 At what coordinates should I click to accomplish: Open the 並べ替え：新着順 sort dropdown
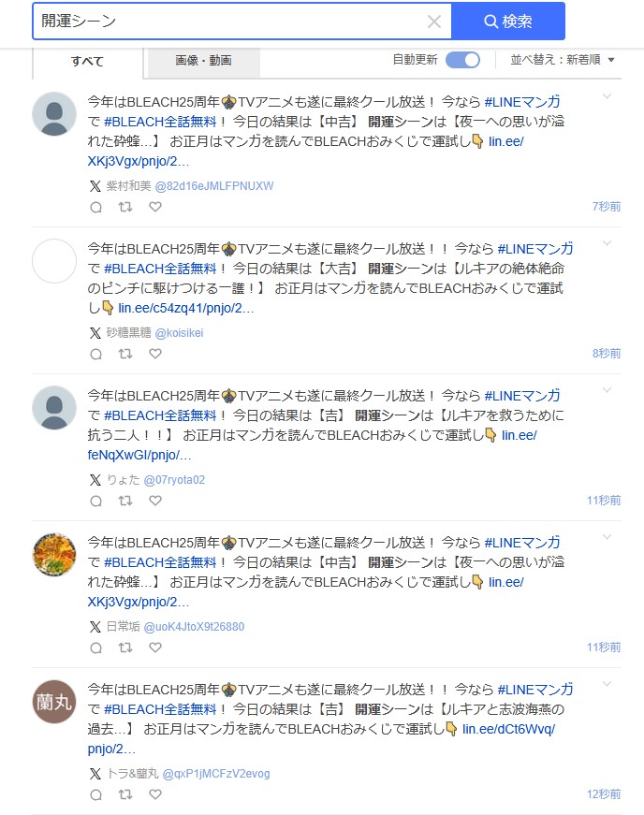coord(563,60)
